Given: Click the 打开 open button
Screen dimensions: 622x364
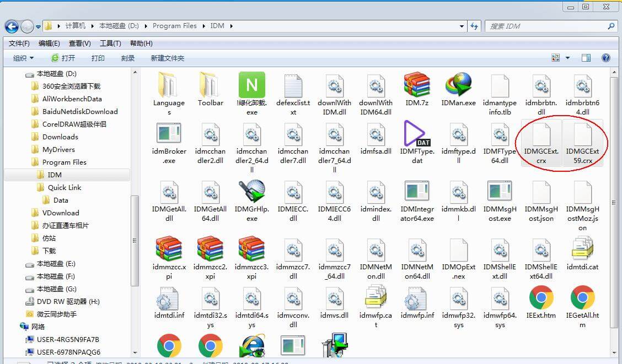Looking at the screenshot, I should (63, 58).
